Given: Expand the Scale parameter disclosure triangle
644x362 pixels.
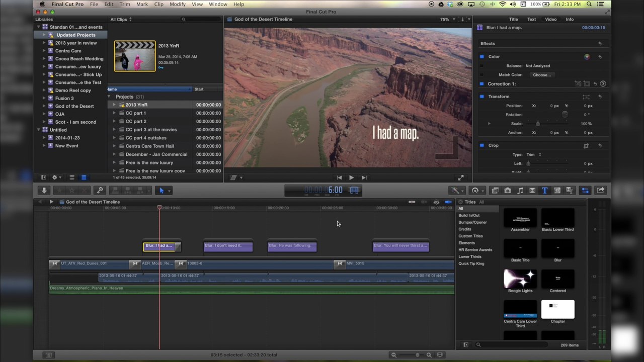Looking at the screenshot, I should (x=489, y=124).
